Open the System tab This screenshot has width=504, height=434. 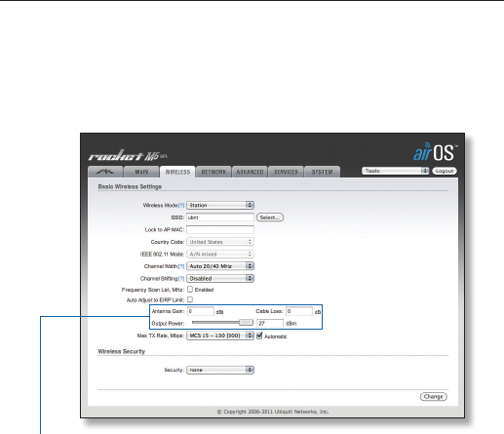click(x=322, y=172)
